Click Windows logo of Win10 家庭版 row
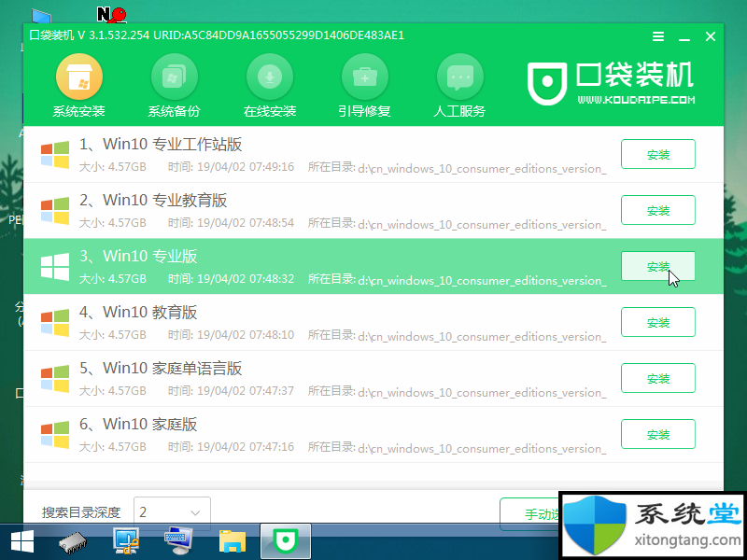The height and width of the screenshot is (560, 747). coord(55,435)
